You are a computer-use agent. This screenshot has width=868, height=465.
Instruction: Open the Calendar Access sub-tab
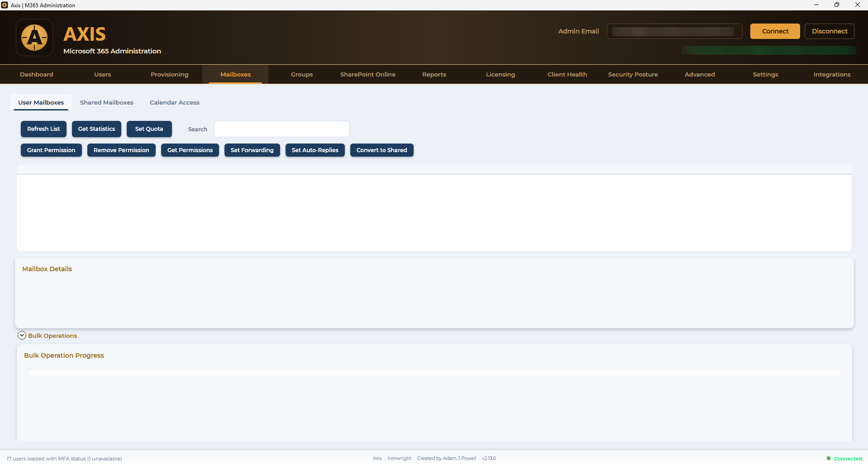[x=175, y=102]
